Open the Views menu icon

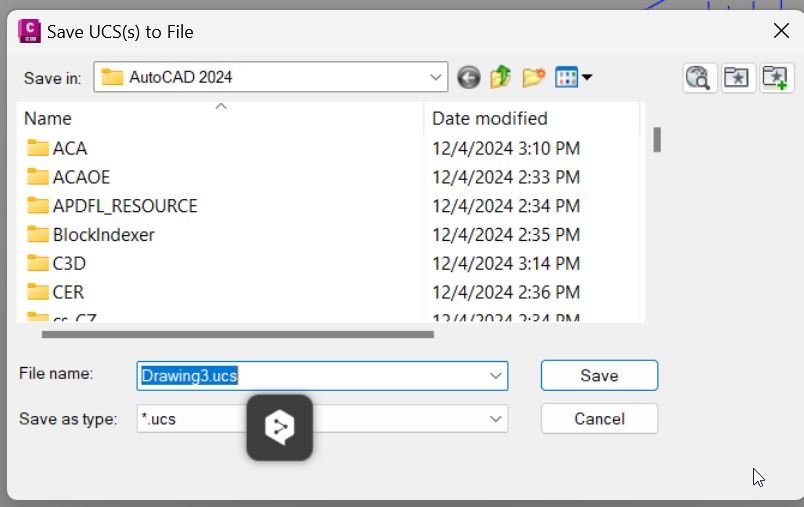pyautogui.click(x=567, y=77)
